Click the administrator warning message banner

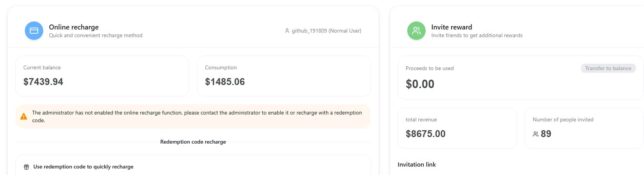point(193,116)
